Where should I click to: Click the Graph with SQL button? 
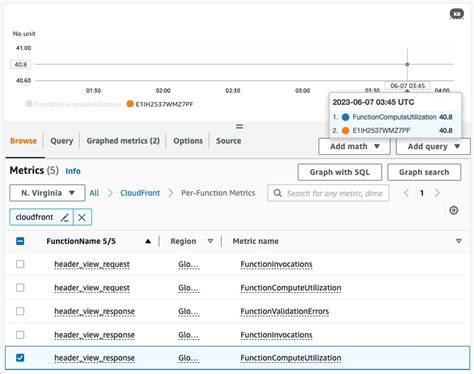(340, 172)
